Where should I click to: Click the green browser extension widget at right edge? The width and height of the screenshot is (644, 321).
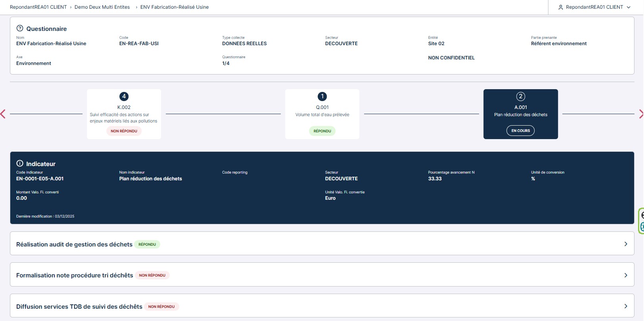tap(641, 221)
